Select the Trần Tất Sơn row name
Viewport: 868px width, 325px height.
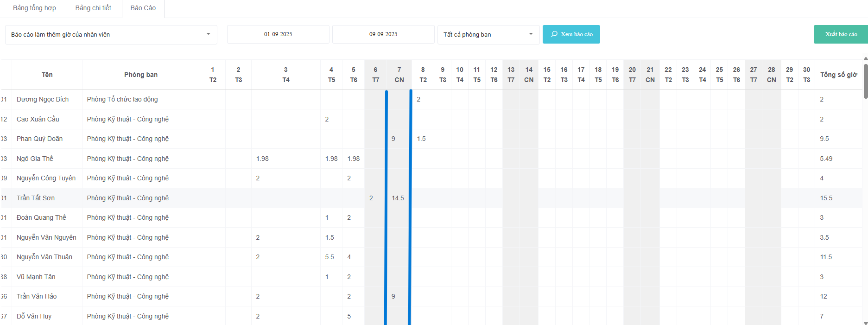[36, 198]
